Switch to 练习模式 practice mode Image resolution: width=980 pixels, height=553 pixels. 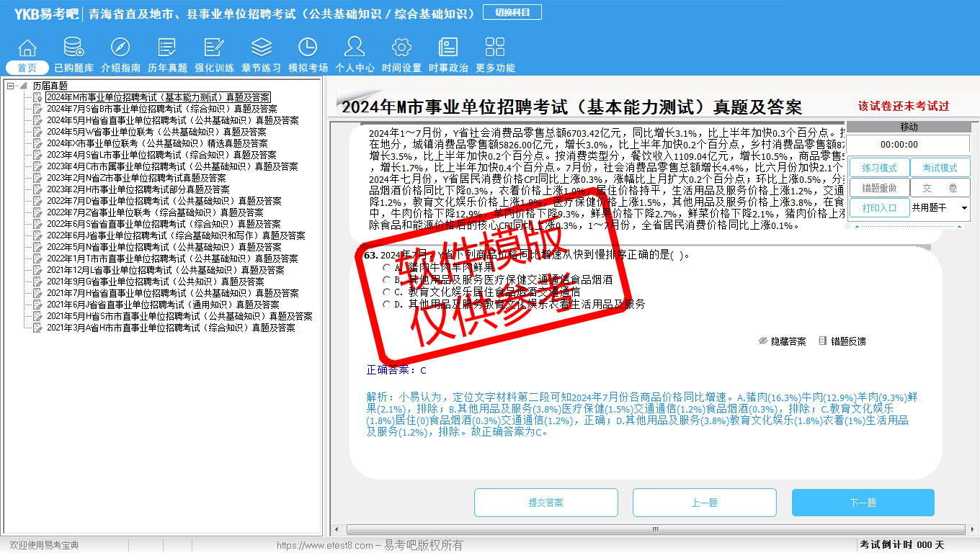878,168
